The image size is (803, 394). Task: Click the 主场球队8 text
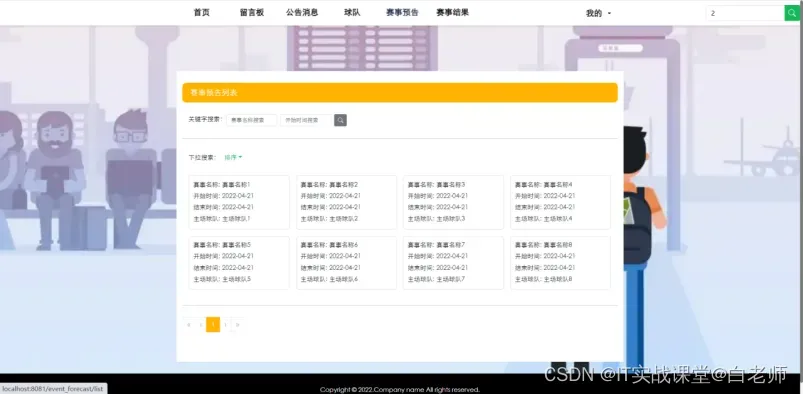(x=558, y=279)
